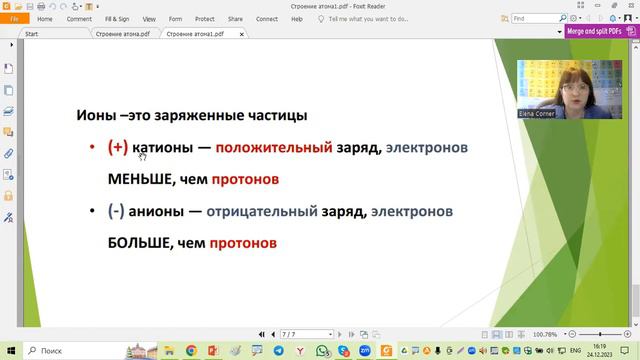This screenshot has width=640, height=360.
Task: Open the Security lock panel icon
Action: click(8, 196)
